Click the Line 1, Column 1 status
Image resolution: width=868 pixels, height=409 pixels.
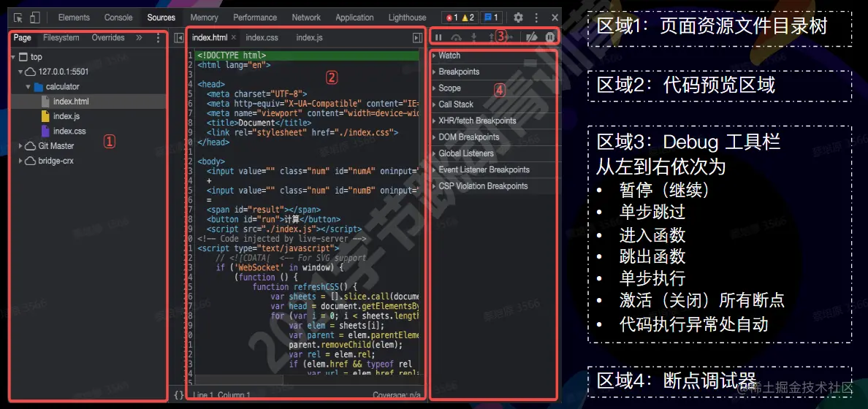point(221,395)
